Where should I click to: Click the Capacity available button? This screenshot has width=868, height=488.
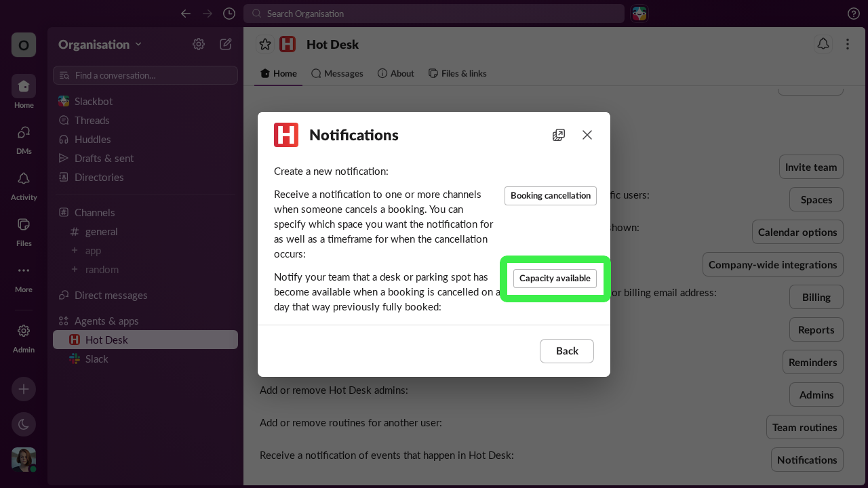(x=555, y=279)
